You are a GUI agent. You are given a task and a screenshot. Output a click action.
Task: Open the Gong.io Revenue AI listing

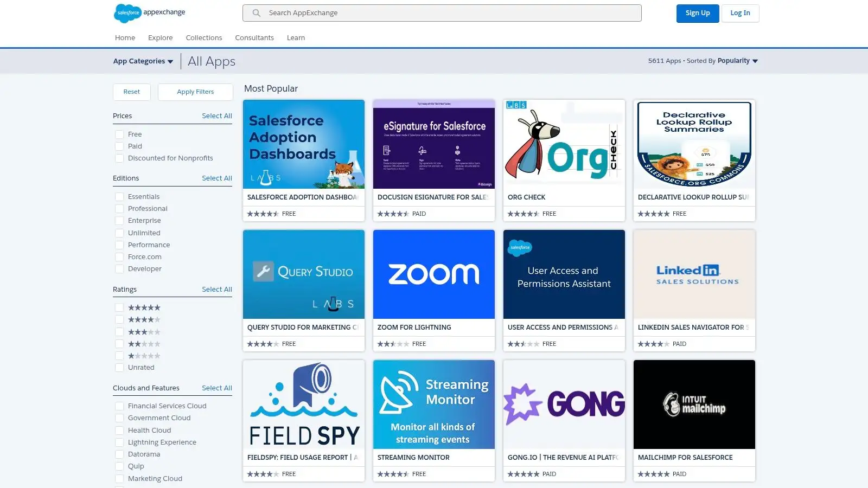coord(564,404)
